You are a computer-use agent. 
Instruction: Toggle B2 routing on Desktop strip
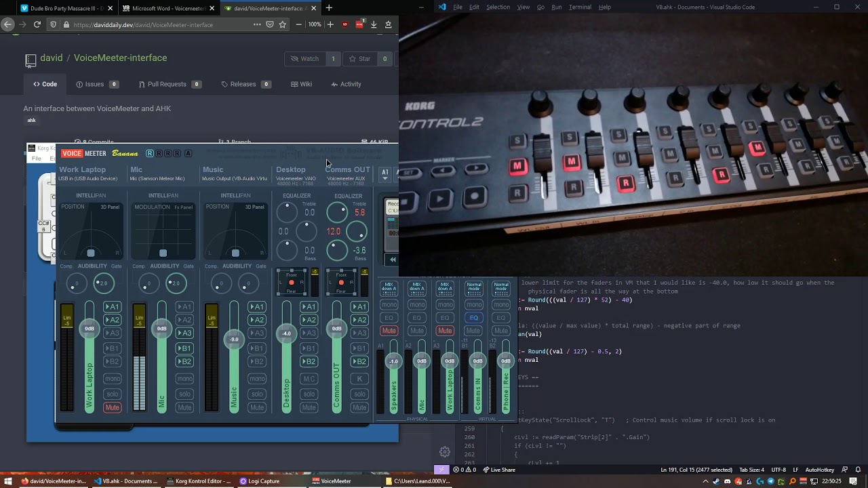309,361
